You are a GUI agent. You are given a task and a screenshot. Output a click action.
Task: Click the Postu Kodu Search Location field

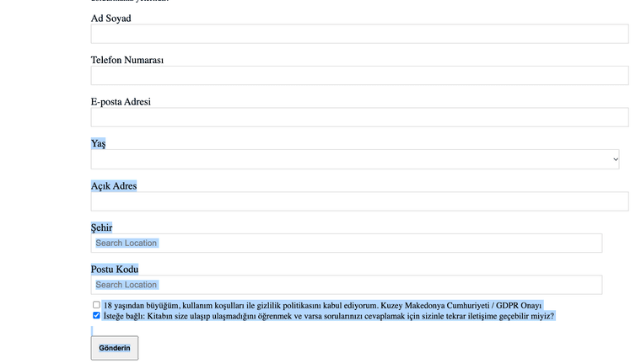point(347,285)
